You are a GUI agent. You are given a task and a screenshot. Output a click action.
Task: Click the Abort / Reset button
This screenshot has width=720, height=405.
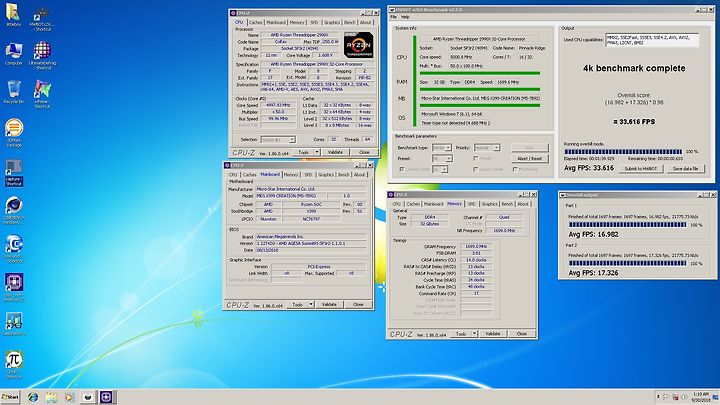(530, 158)
